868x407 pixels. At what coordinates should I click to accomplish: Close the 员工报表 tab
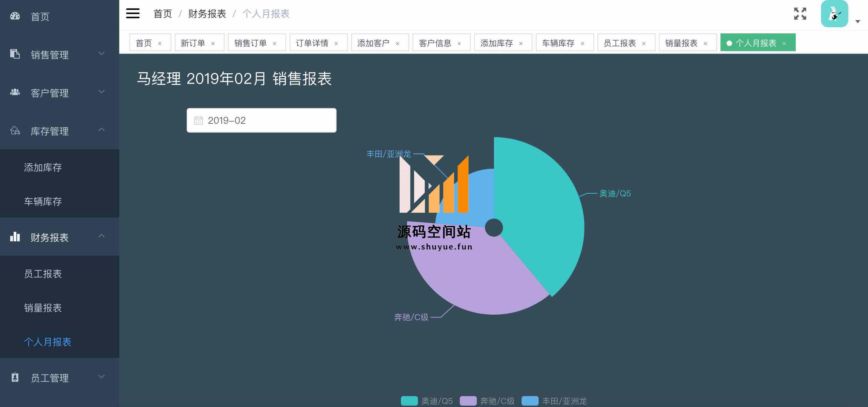(x=644, y=44)
